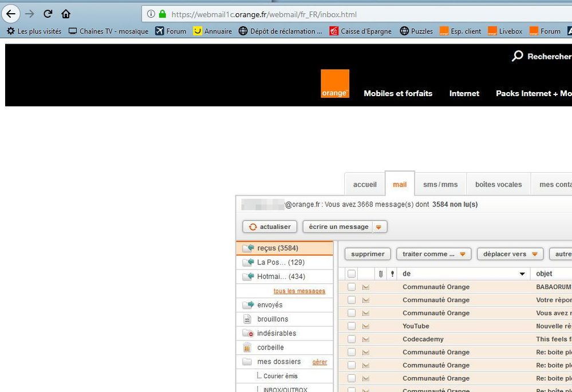Image resolution: width=572 pixels, height=392 pixels.
Task: Click the actualiser button
Action: tap(270, 227)
